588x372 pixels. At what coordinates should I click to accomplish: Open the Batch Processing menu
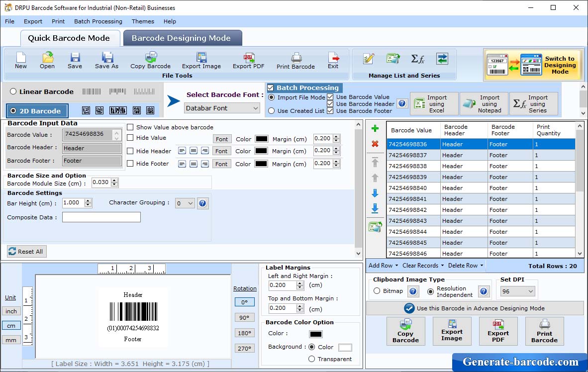[x=98, y=21]
